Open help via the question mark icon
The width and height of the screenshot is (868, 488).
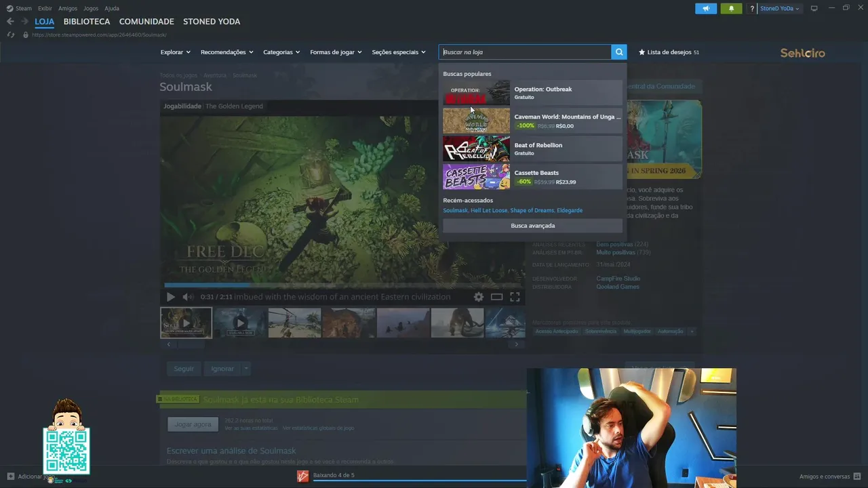pos(752,9)
